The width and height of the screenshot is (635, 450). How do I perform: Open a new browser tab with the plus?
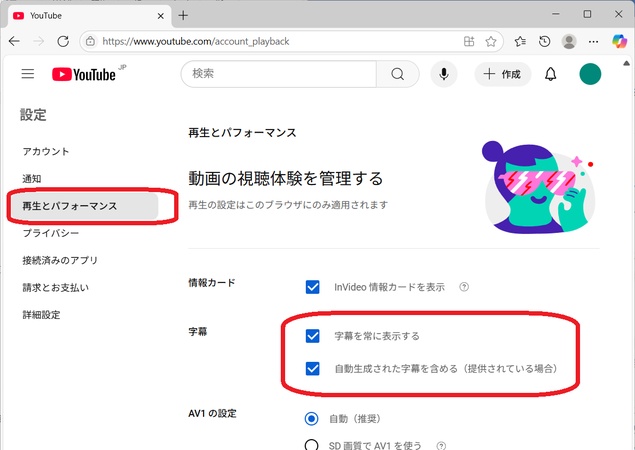coord(183,15)
